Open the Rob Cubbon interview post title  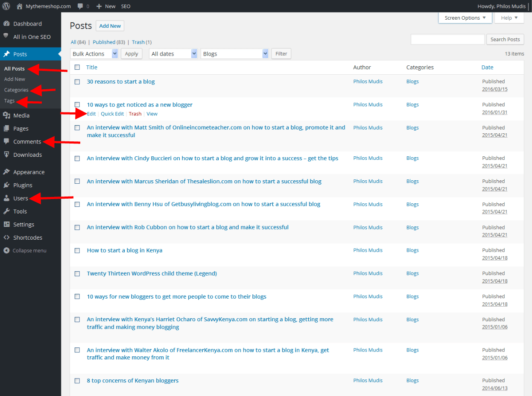point(188,227)
